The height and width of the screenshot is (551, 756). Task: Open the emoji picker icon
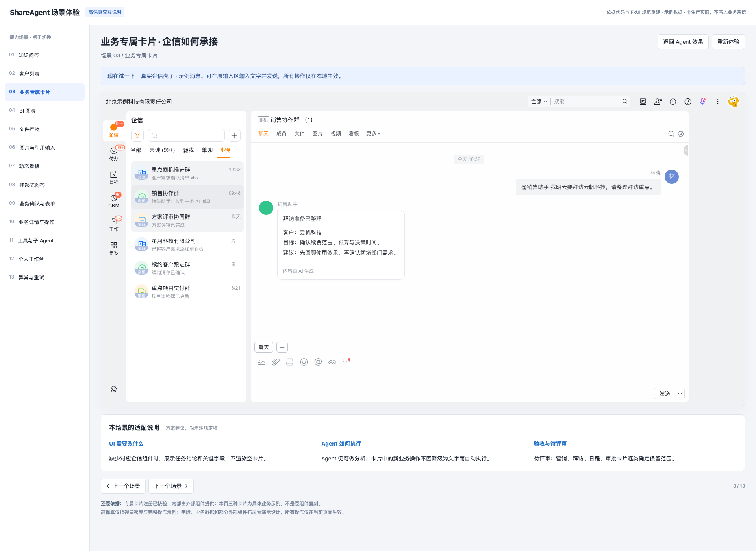click(304, 362)
